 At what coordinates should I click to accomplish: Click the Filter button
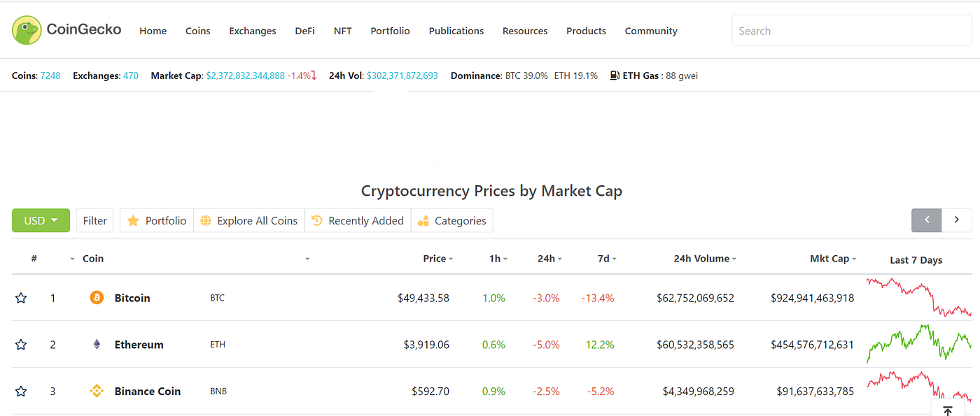tap(95, 220)
